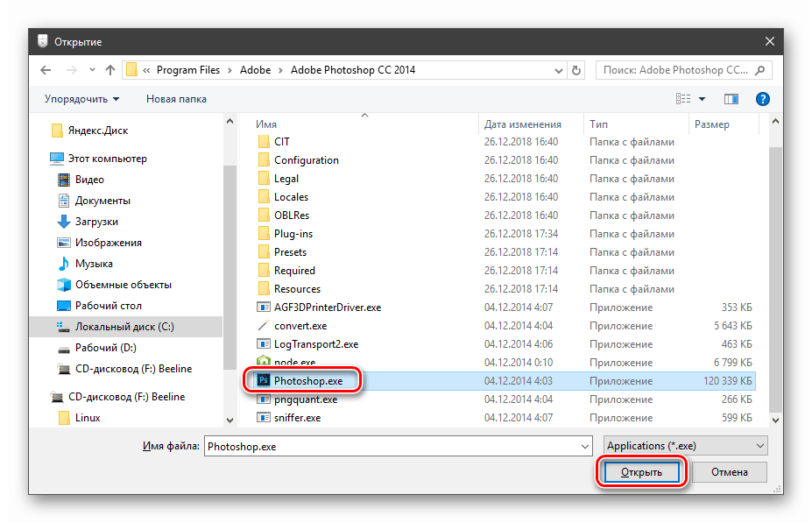Click the Отмена button

click(x=729, y=472)
